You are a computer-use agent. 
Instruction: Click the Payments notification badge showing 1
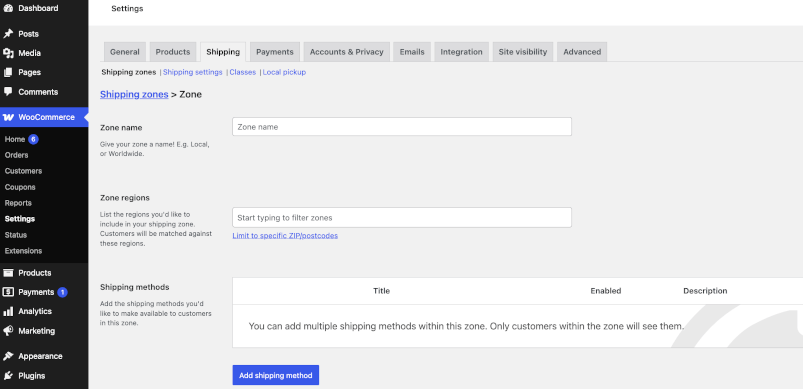[x=62, y=292]
